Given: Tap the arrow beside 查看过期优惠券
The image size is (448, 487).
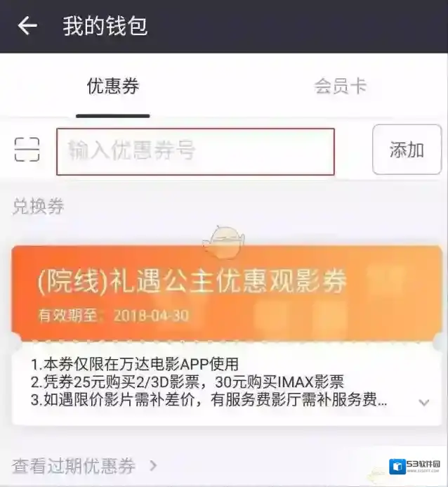Looking at the screenshot, I should pyautogui.click(x=153, y=466).
